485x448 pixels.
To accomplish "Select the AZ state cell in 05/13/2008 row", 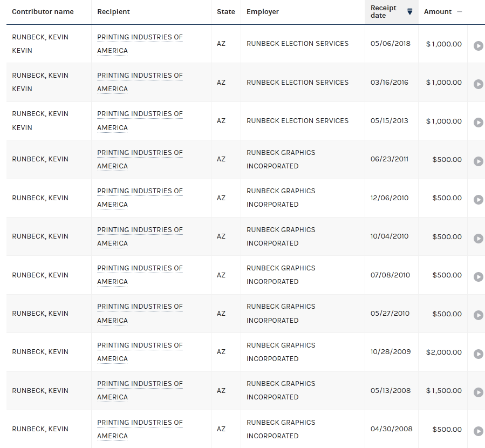I will [221, 390].
